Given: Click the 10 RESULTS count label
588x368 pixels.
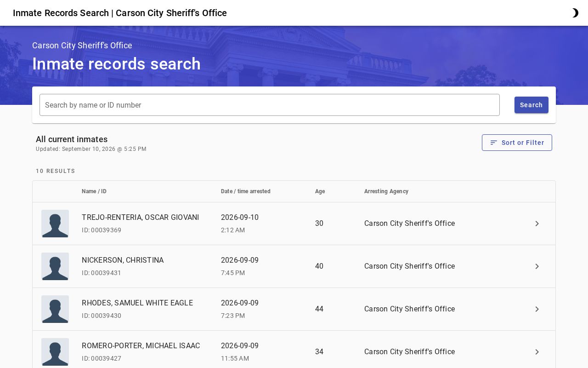Looking at the screenshot, I should (x=56, y=171).
